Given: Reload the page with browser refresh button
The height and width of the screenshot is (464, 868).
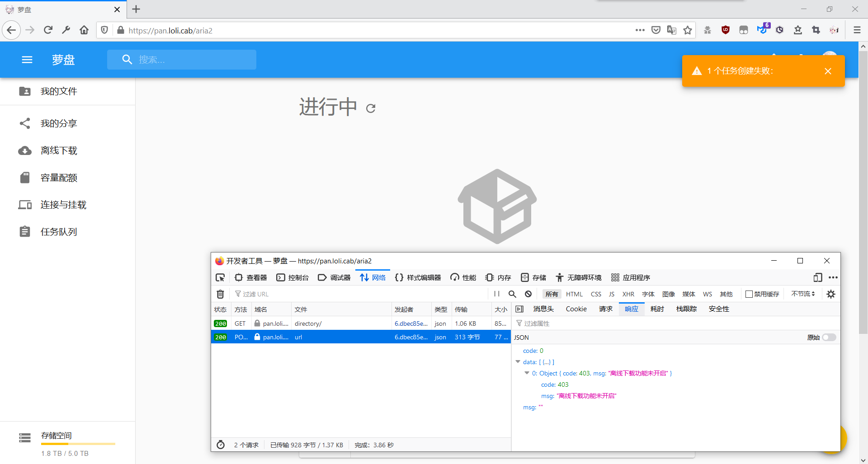Looking at the screenshot, I should [x=48, y=30].
